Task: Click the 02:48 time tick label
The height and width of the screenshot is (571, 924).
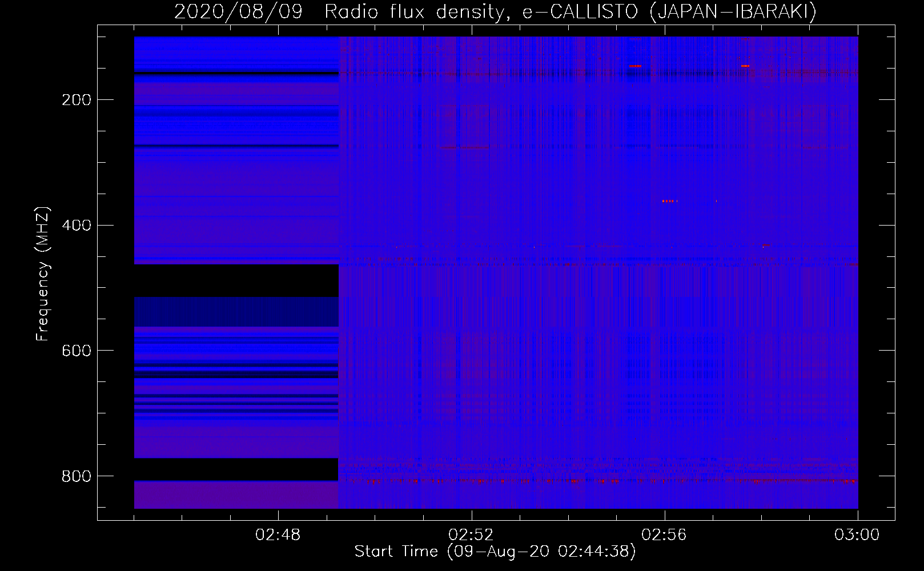Action: coord(278,535)
